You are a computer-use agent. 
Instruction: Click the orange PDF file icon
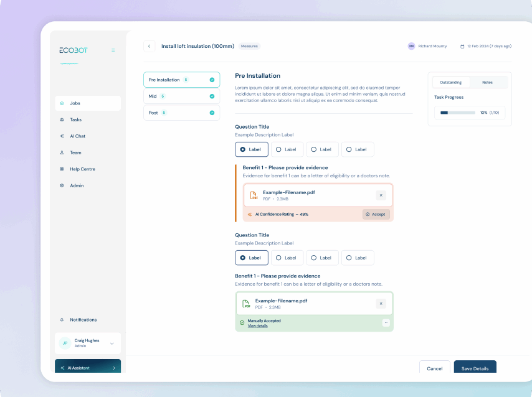(x=254, y=195)
